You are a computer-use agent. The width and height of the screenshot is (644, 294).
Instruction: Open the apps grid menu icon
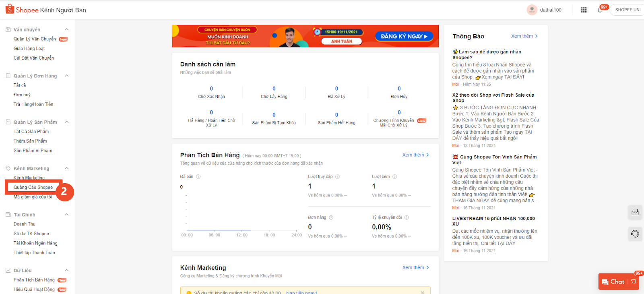[584, 10]
